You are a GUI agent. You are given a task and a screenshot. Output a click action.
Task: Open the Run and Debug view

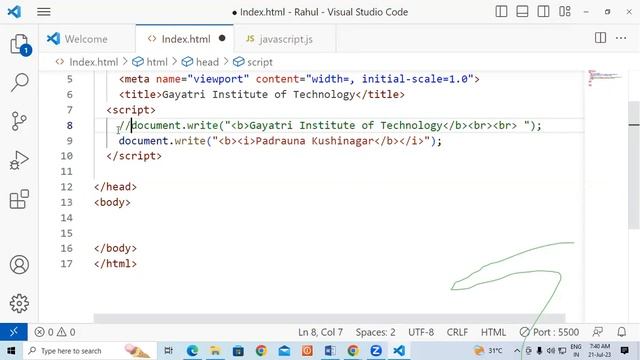coord(19,160)
